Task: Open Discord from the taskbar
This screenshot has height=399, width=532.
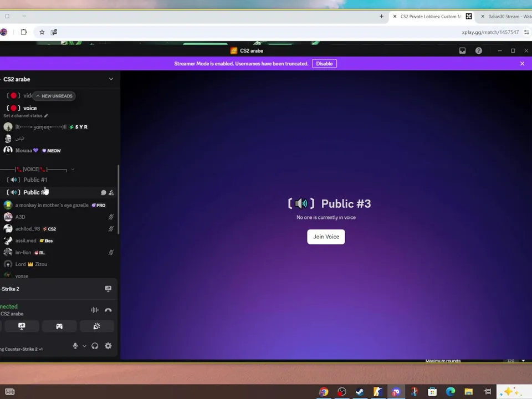Action: pyautogui.click(x=396, y=392)
